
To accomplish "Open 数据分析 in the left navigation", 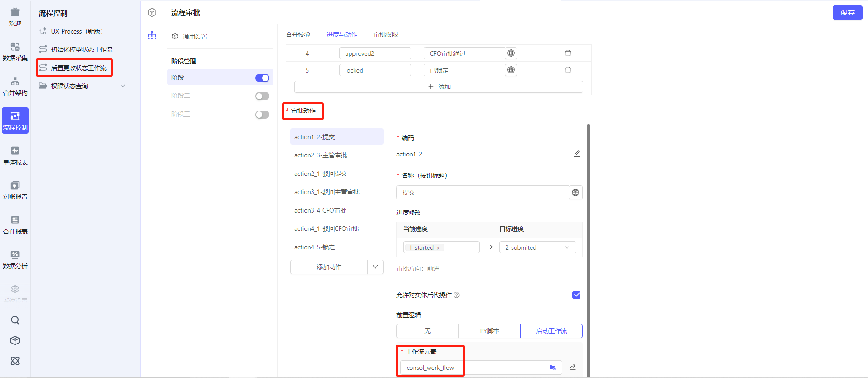I will 15,260.
